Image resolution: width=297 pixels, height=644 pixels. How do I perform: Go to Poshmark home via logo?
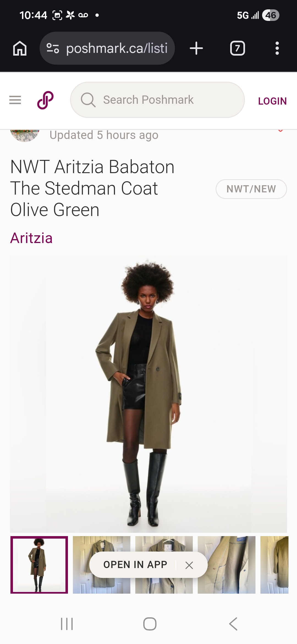coord(45,100)
